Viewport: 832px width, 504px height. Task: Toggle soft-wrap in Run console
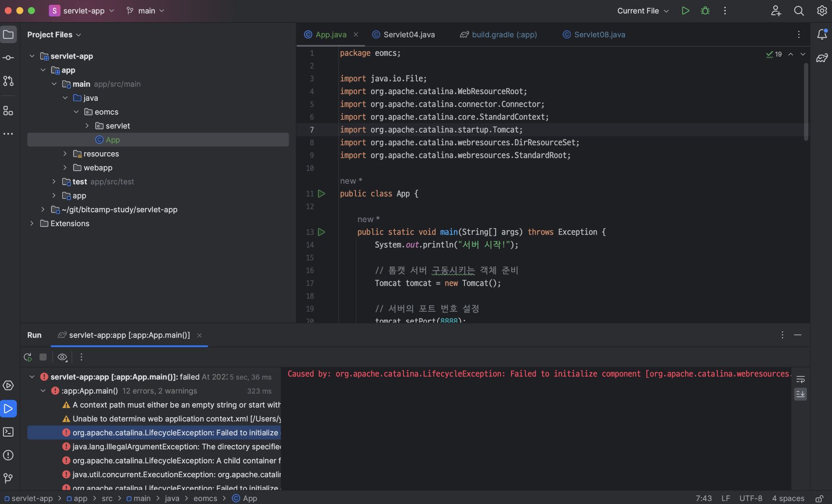pyautogui.click(x=800, y=380)
